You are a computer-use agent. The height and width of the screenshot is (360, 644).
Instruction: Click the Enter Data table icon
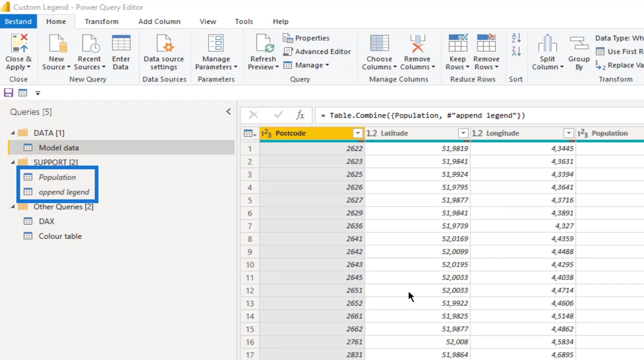(121, 43)
